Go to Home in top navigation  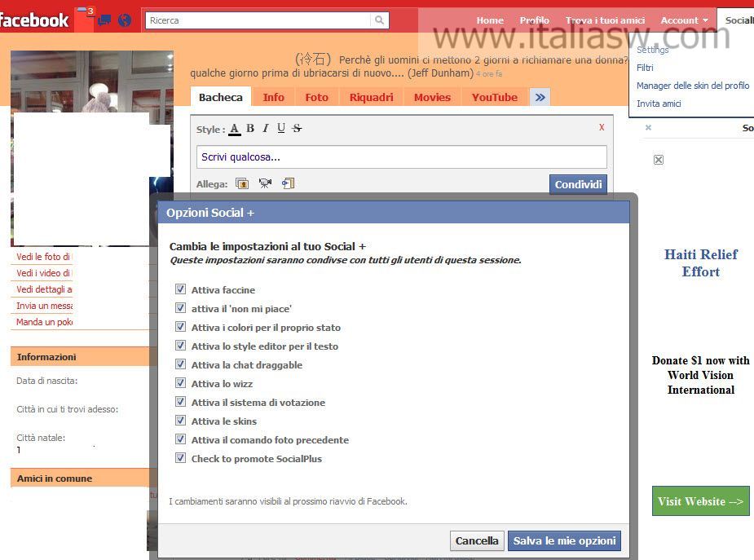coord(490,20)
